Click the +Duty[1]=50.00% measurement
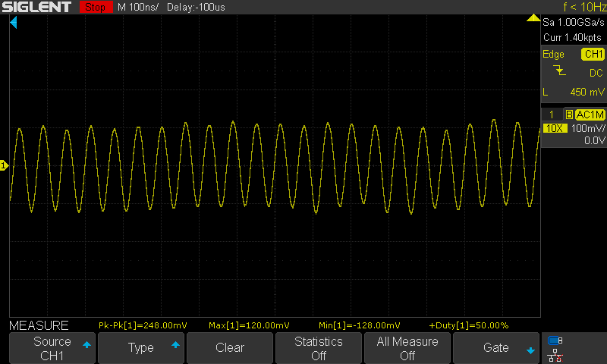The width and height of the screenshot is (607, 364). click(x=468, y=325)
